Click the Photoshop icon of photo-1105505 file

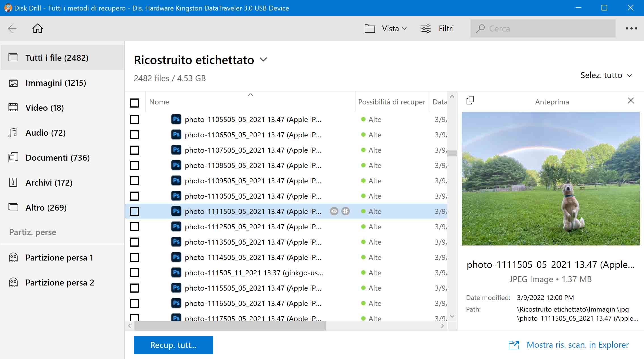point(176,119)
